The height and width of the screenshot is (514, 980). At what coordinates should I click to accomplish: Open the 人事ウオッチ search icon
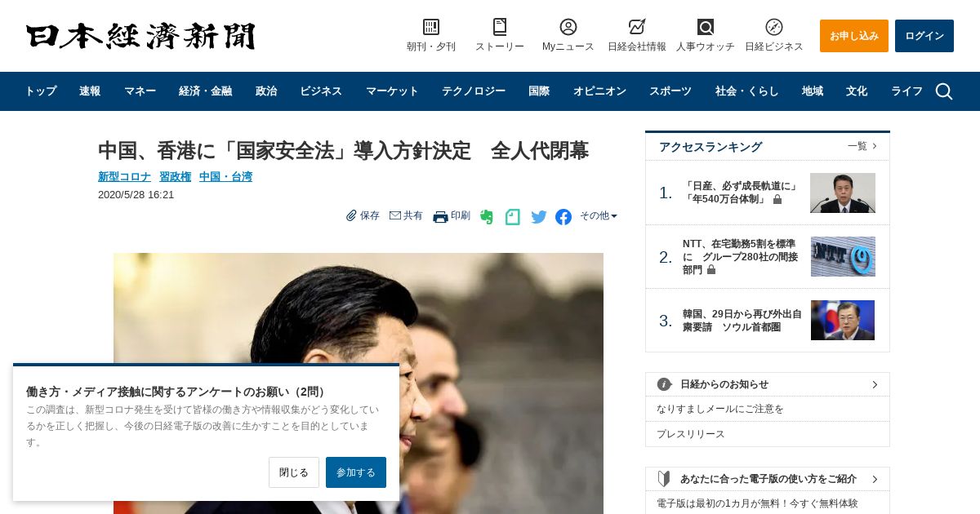point(706,27)
